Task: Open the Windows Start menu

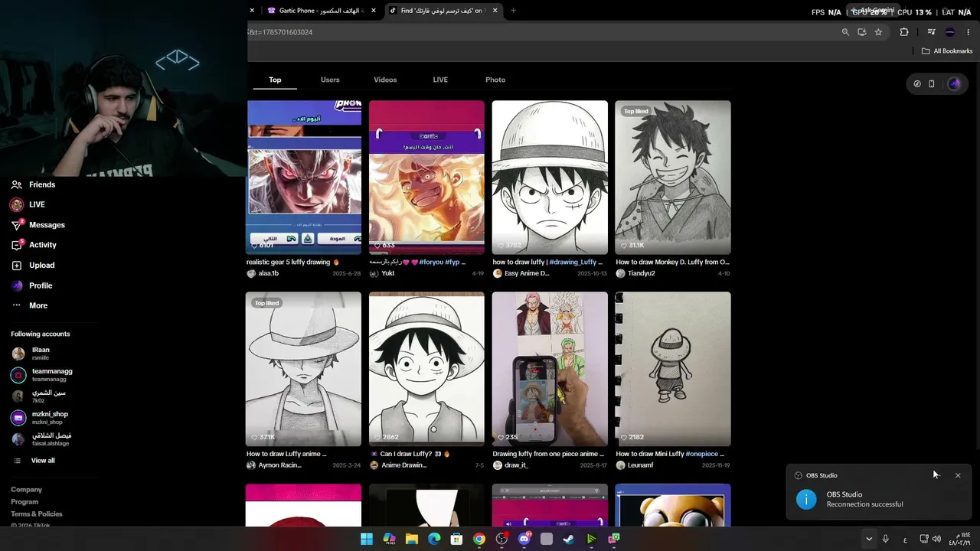Action: 367,539
